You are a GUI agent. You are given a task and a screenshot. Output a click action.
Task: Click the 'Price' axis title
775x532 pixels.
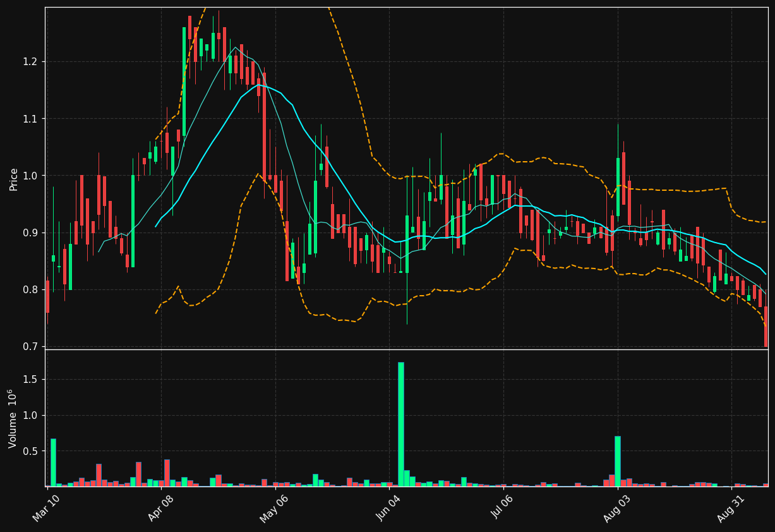pyautogui.click(x=13, y=179)
